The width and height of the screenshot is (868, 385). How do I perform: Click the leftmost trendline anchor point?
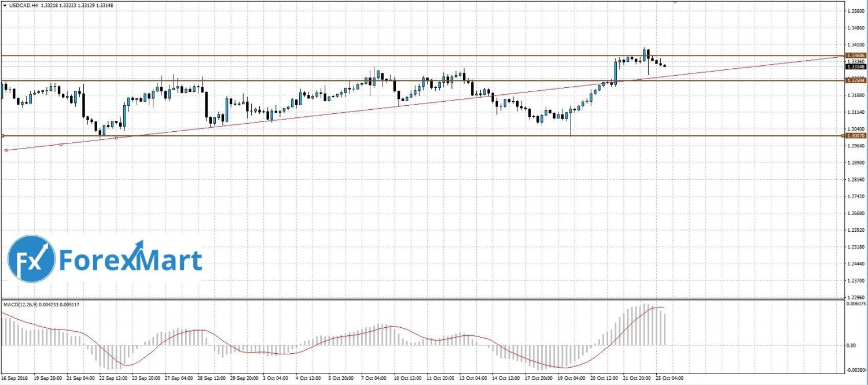5,150
